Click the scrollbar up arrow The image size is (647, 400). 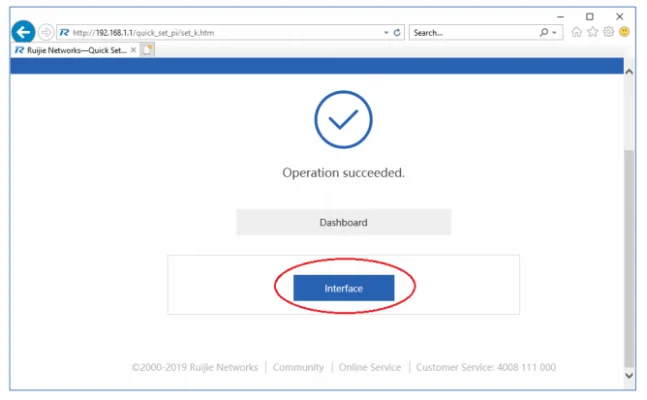coord(629,71)
